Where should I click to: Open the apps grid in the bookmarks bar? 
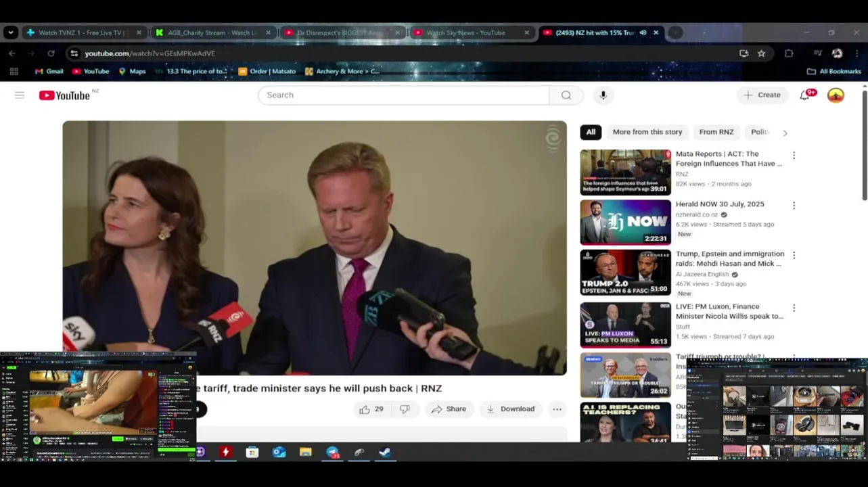[14, 71]
